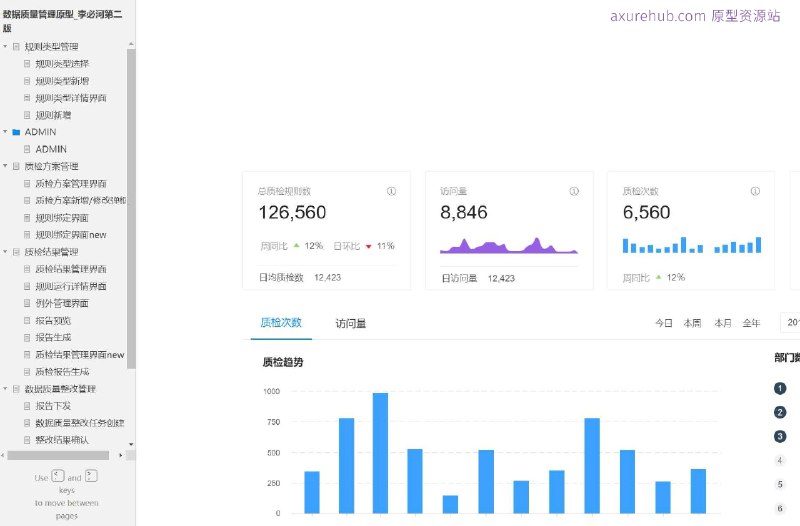Click the date input field beside 全年
This screenshot has height=526, width=800.
[790, 324]
